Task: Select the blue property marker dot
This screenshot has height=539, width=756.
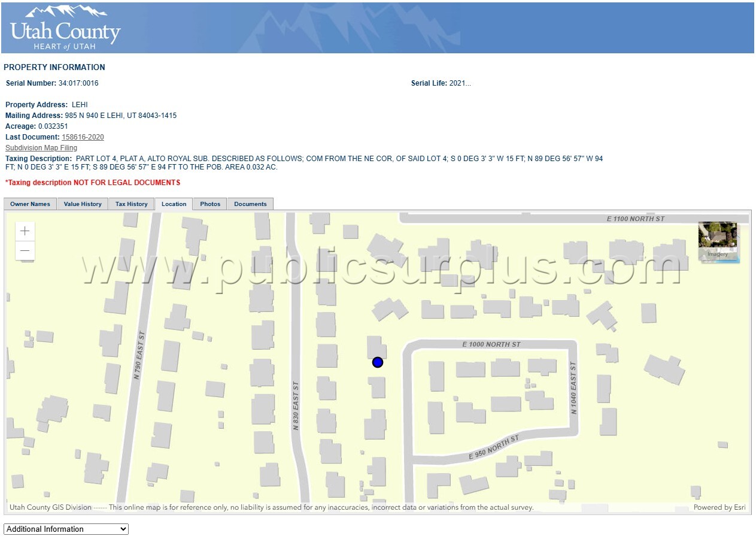Action: point(378,362)
